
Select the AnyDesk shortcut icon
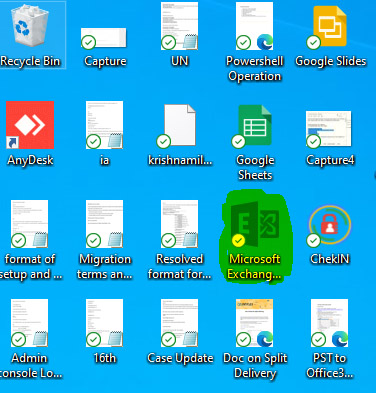30,125
